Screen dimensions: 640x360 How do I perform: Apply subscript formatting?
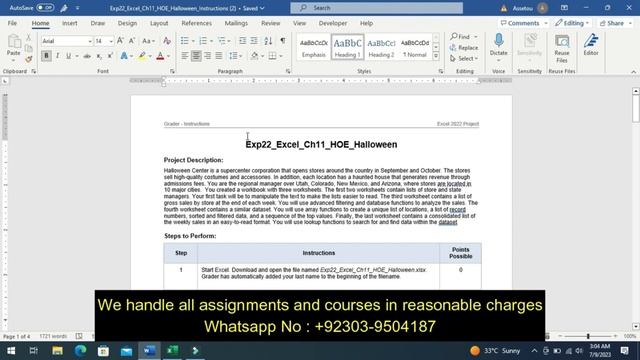click(x=99, y=56)
